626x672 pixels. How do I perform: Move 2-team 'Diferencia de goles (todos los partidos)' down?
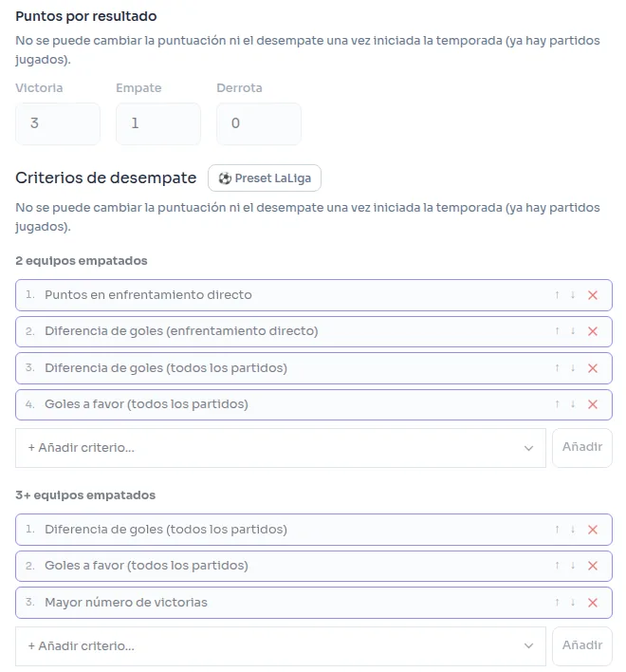coord(573,368)
